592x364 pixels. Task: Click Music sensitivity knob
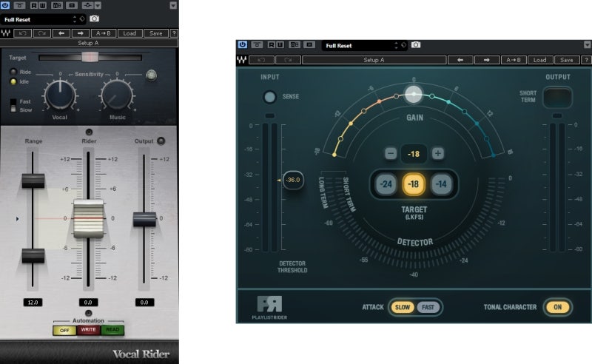click(x=117, y=95)
